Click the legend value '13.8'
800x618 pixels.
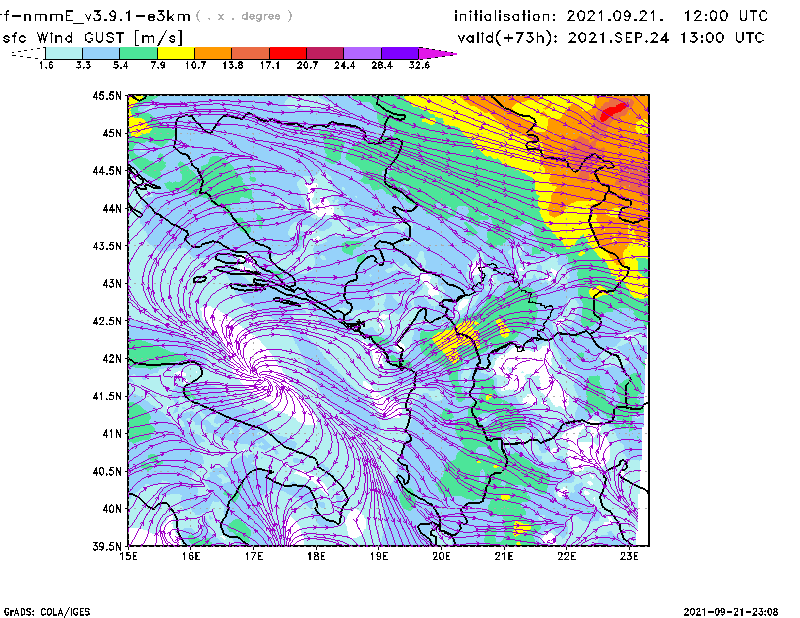pyautogui.click(x=233, y=65)
